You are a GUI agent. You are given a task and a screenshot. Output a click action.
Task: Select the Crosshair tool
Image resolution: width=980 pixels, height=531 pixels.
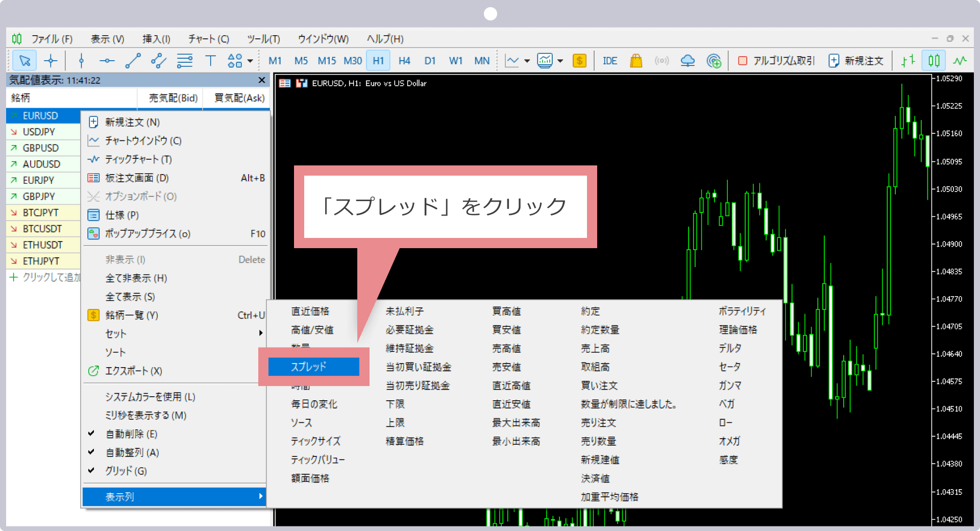[51, 60]
